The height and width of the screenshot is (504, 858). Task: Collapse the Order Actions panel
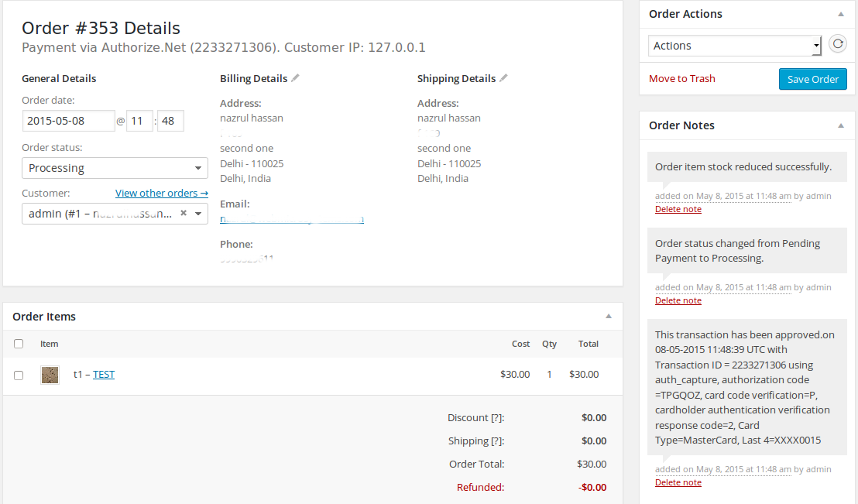[841, 14]
